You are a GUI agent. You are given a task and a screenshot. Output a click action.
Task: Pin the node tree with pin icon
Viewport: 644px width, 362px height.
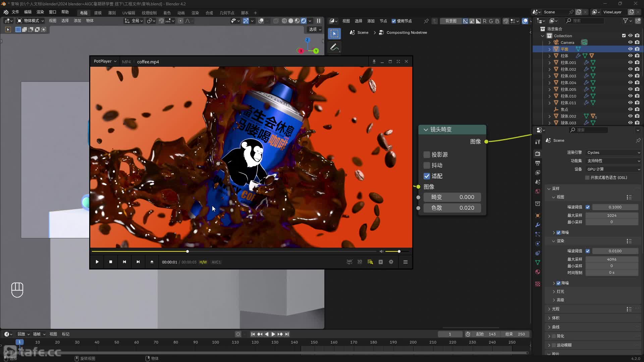(426, 21)
